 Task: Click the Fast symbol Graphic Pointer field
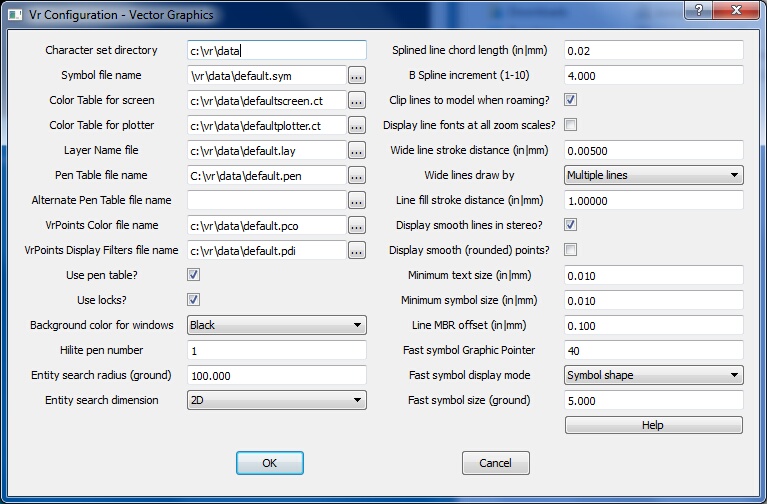(654, 350)
